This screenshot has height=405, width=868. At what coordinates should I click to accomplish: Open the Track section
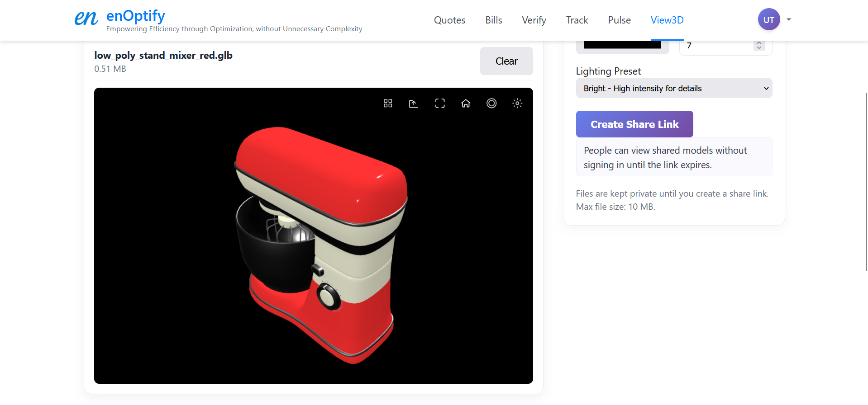(577, 20)
